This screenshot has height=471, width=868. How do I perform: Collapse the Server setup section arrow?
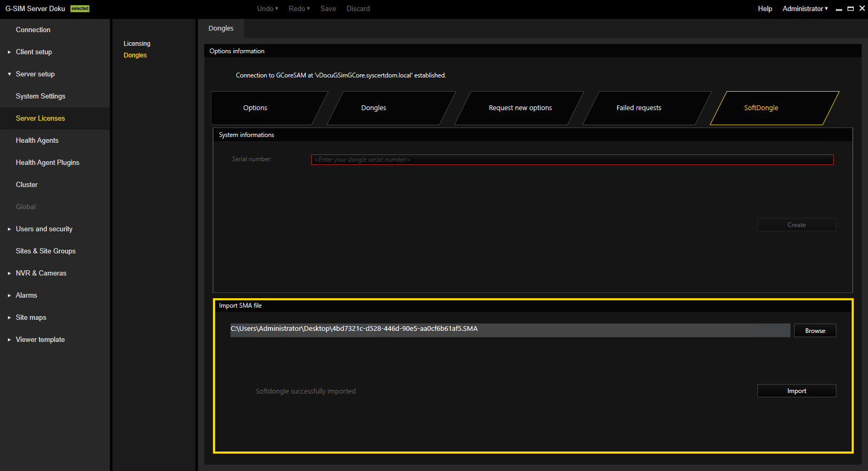9,74
